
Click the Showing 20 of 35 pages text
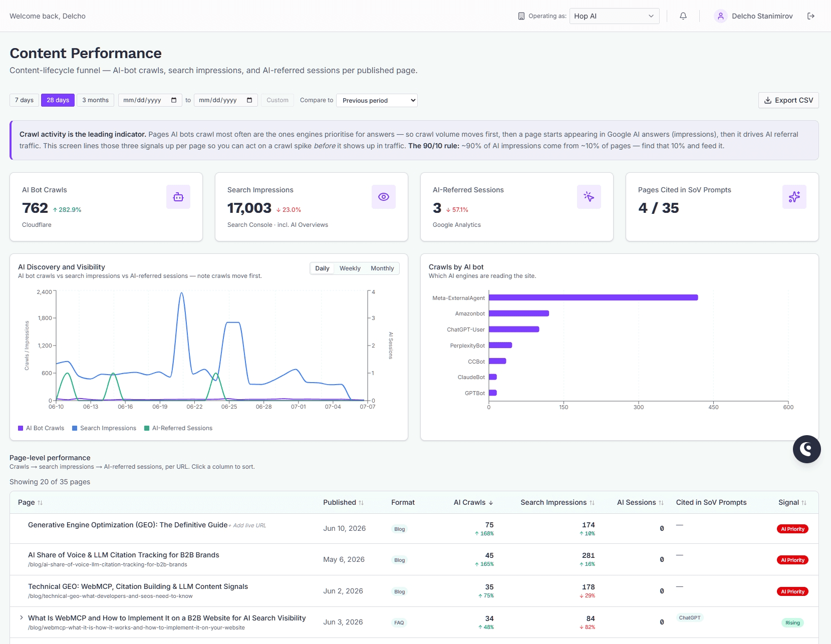(x=50, y=482)
